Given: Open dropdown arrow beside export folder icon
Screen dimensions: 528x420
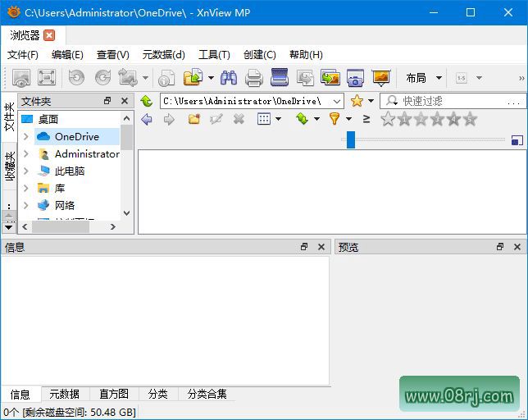Looking at the screenshot, I should 211,78.
